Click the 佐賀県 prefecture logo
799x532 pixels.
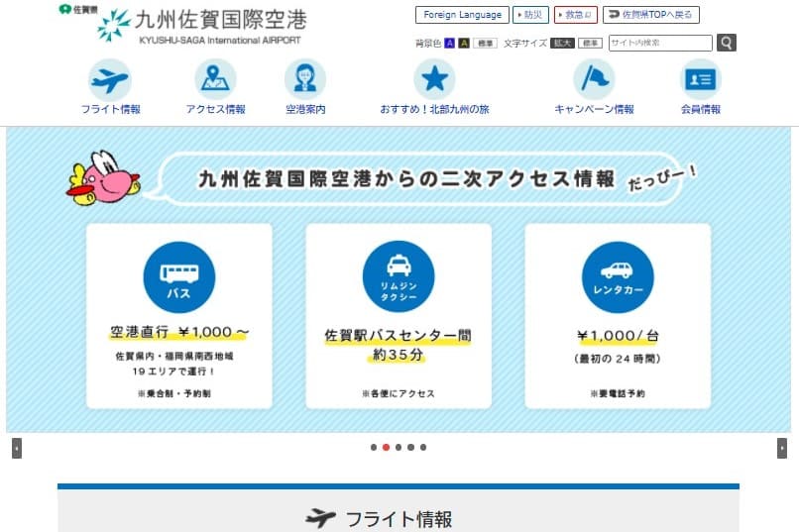[78, 9]
